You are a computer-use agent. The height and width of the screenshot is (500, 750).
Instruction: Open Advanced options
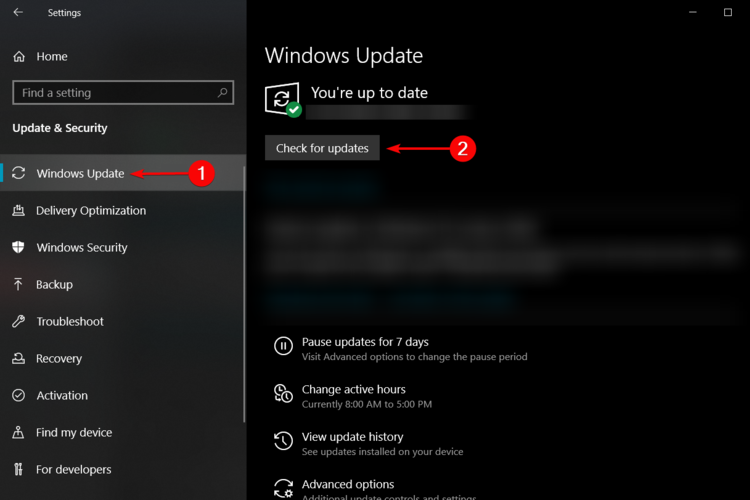[x=348, y=484]
